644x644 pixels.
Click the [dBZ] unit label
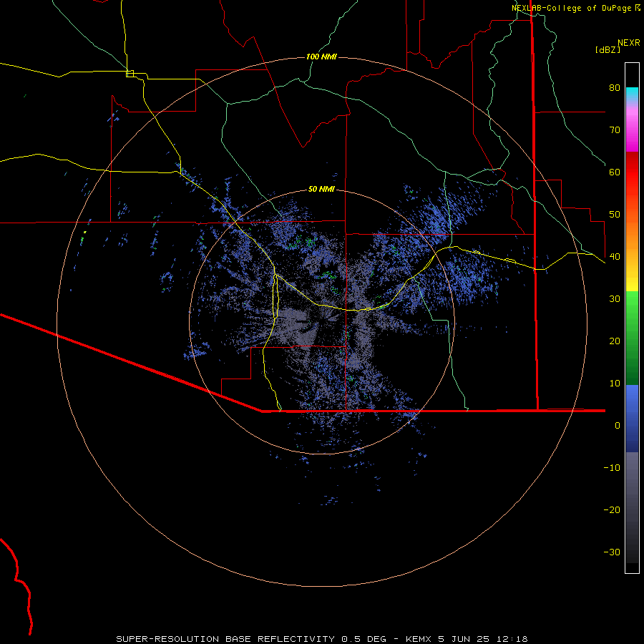click(608, 49)
